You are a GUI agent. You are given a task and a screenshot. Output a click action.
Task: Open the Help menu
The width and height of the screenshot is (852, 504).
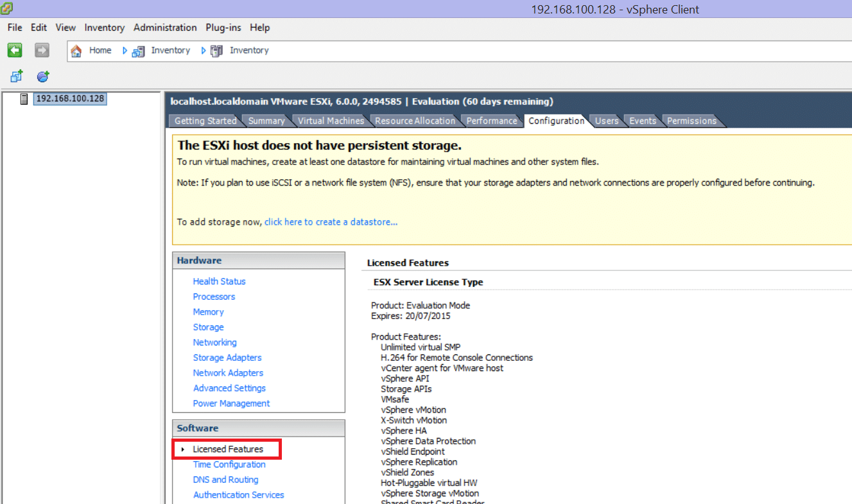[260, 28]
